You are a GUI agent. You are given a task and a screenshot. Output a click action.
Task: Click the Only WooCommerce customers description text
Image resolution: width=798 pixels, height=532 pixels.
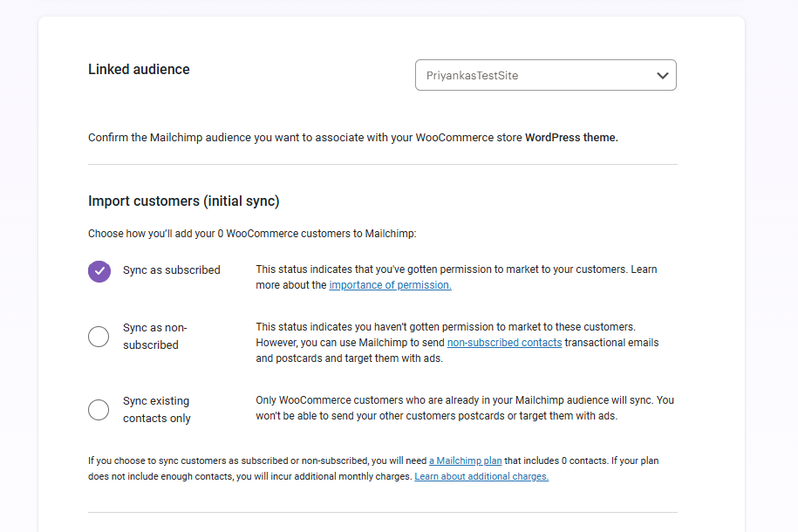[x=465, y=408]
